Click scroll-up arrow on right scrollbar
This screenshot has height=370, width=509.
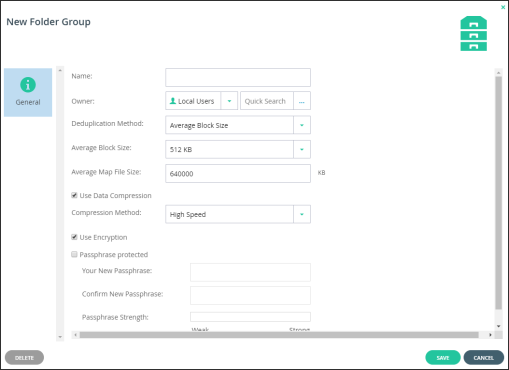[x=498, y=72]
